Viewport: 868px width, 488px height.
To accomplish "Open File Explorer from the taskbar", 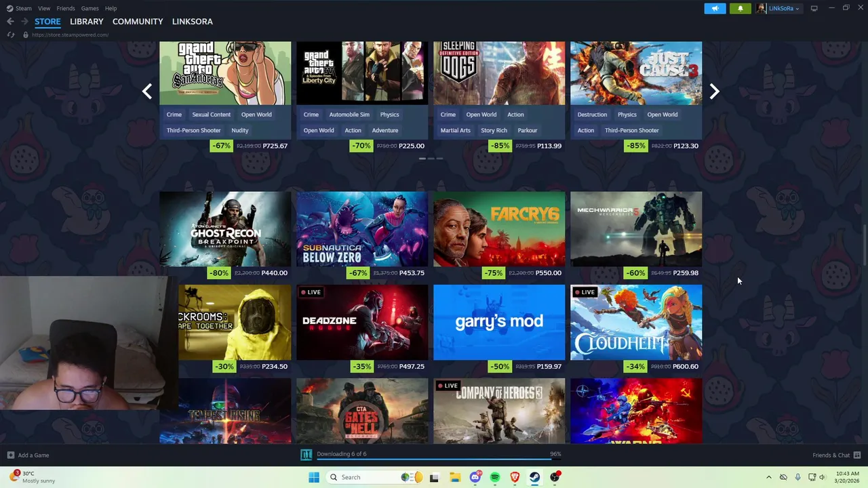I will pyautogui.click(x=455, y=477).
